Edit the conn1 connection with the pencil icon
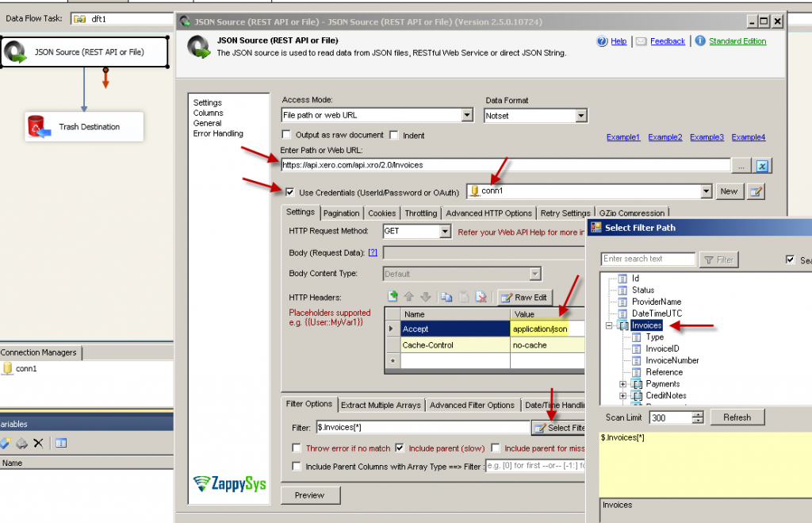The width and height of the screenshot is (812, 523). coord(755,191)
